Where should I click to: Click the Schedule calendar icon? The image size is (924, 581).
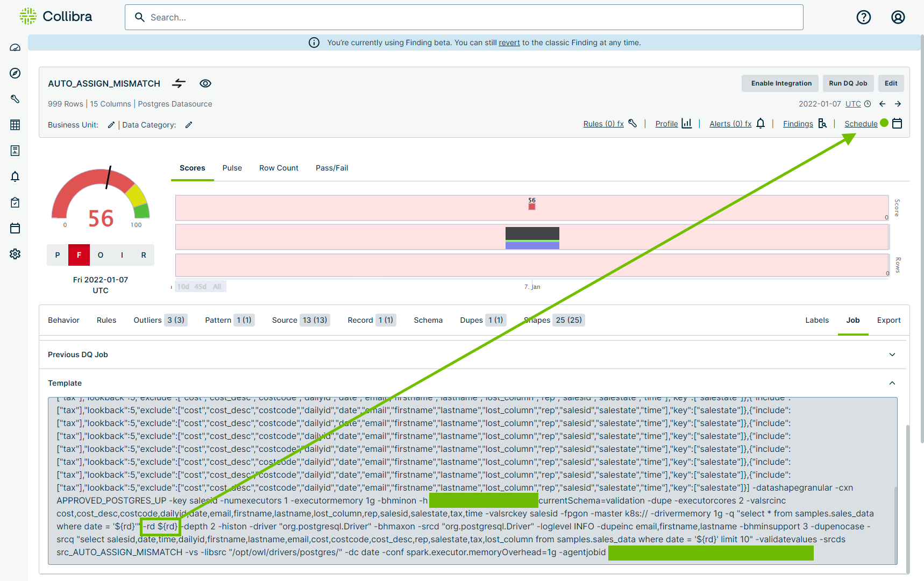(x=897, y=123)
